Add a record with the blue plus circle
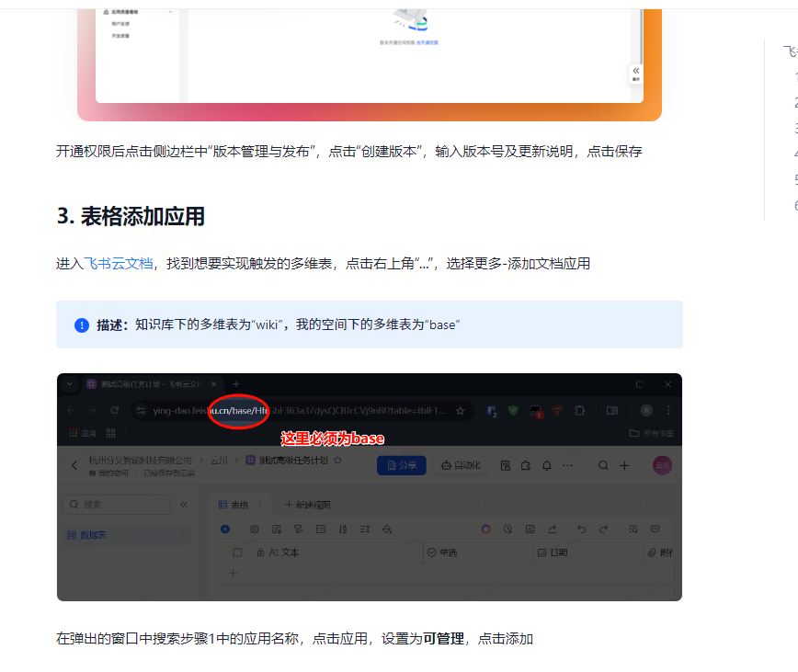The width and height of the screenshot is (798, 672). pos(225,530)
